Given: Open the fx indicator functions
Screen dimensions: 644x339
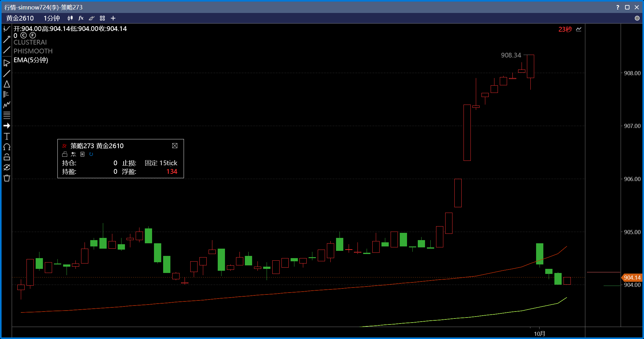Looking at the screenshot, I should click(x=81, y=18).
